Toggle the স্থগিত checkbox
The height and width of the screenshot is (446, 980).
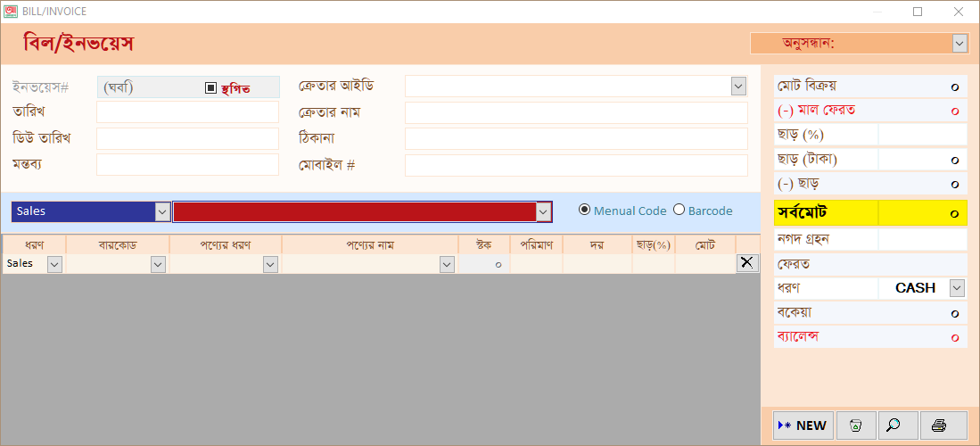pos(210,88)
